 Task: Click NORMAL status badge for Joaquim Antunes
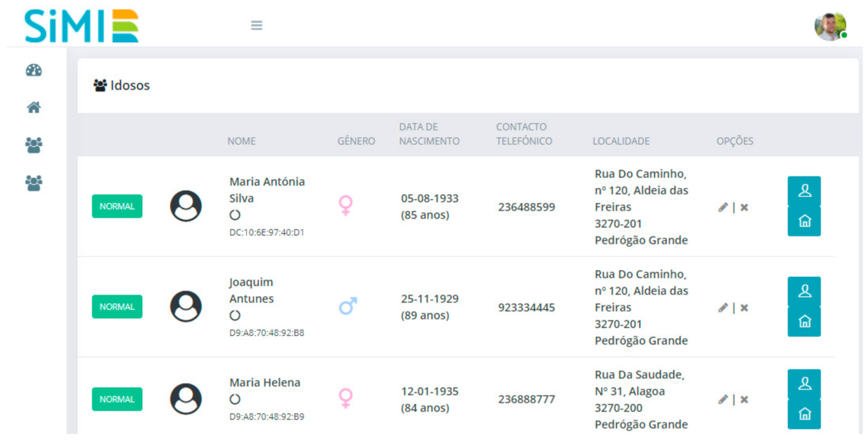coord(117,307)
